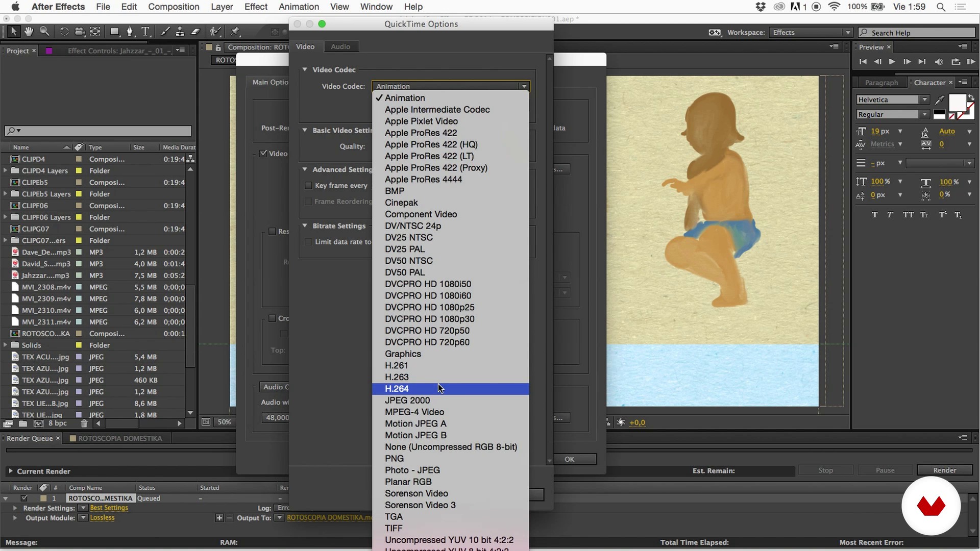
Task: Select the Zoom magnifier tool
Action: tap(44, 32)
